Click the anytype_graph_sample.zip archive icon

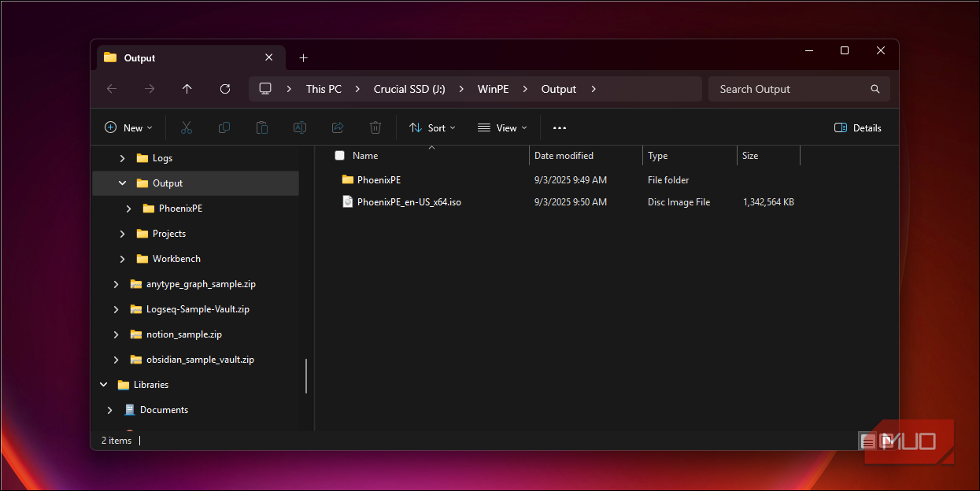pos(135,283)
